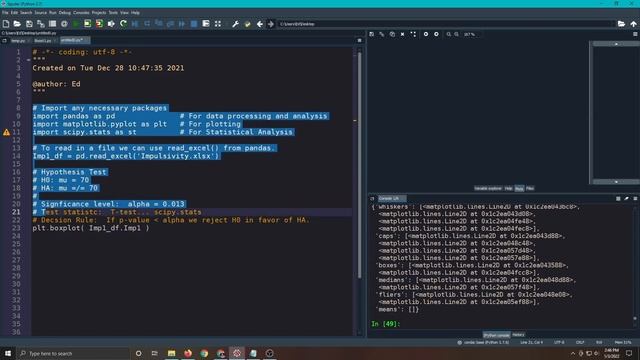Click the Remove plot X icon

[402, 34]
